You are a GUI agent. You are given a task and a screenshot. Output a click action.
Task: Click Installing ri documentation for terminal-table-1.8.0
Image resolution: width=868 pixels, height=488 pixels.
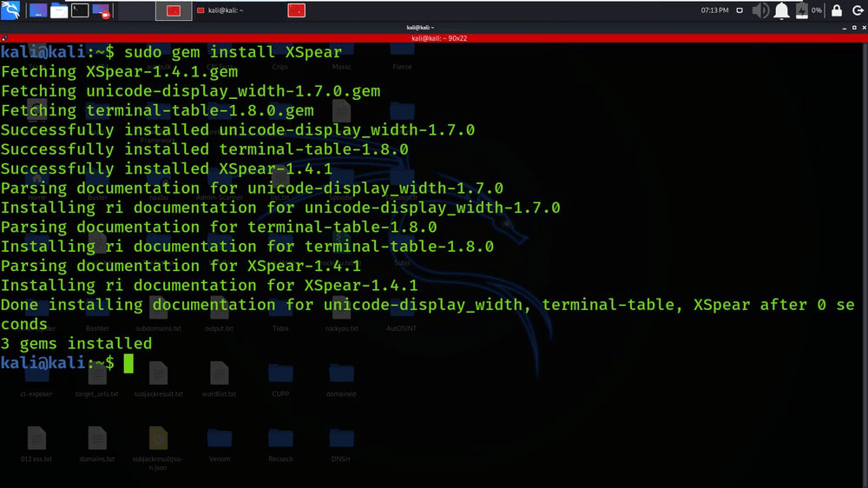point(247,246)
